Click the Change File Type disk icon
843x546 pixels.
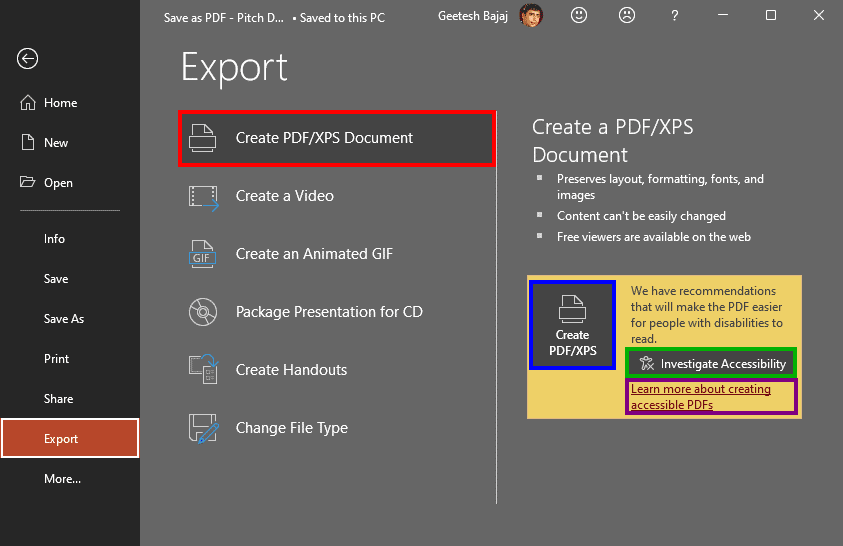(x=203, y=428)
